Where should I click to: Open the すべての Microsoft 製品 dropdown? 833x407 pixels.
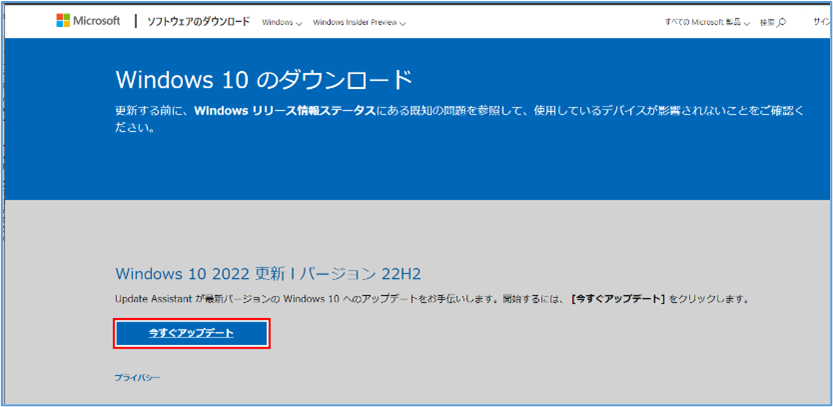(707, 22)
